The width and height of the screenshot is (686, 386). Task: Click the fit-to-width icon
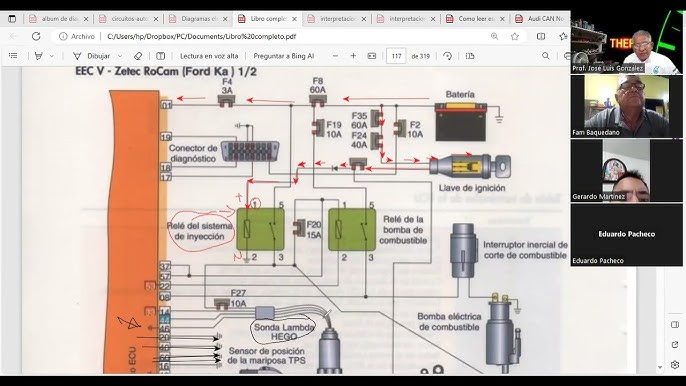372,56
